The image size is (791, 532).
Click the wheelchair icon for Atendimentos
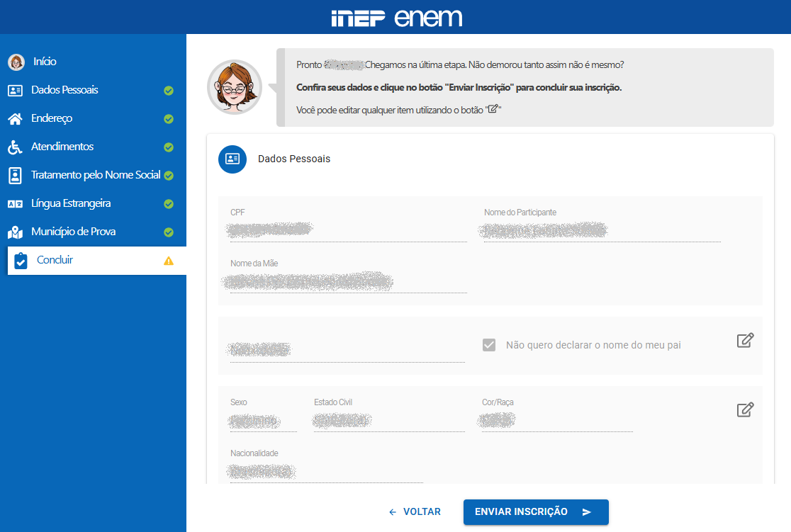pos(15,147)
